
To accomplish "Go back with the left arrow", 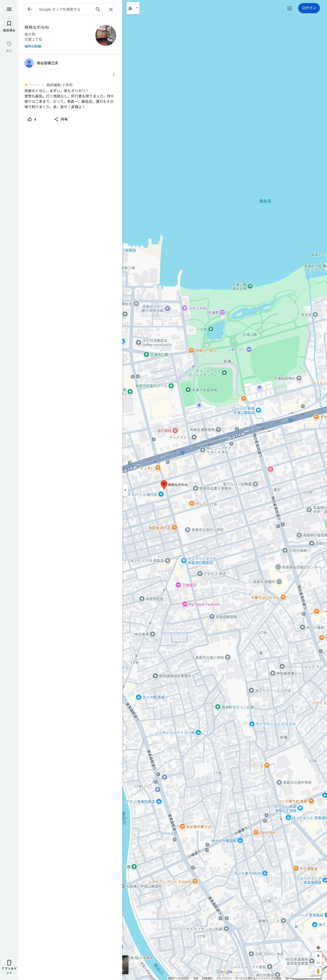I will click(30, 9).
